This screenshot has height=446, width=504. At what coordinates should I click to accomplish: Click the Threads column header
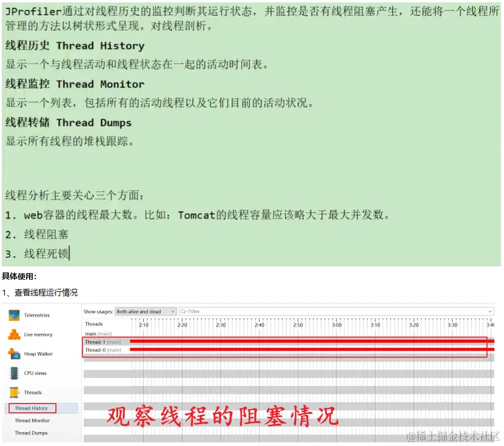(x=94, y=324)
